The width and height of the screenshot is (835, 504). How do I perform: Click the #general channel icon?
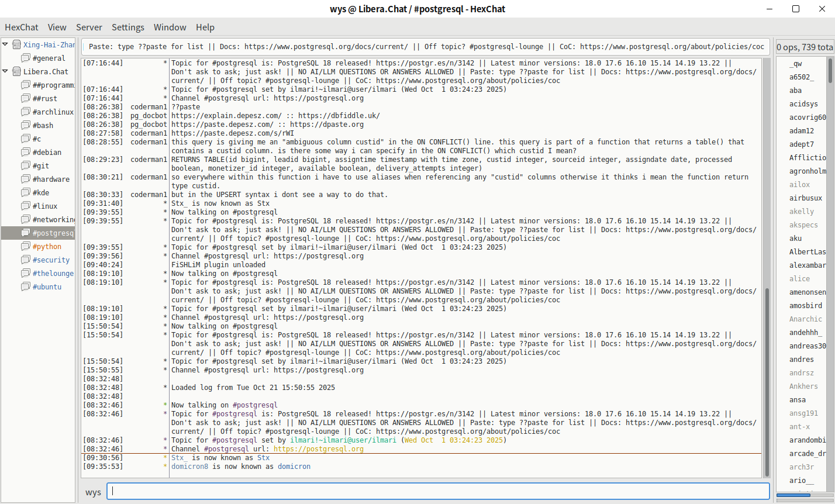coord(26,58)
